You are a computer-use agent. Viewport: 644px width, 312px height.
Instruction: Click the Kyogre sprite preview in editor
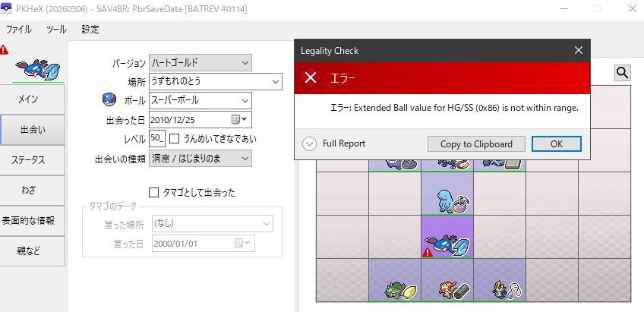pyautogui.click(x=36, y=69)
